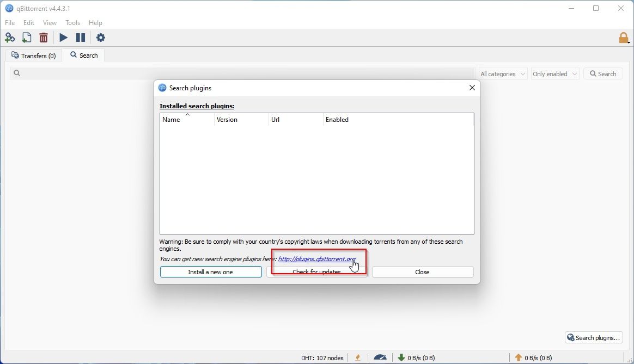634x364 pixels.
Task: Open the plugins.qbittorrent.org link
Action: coord(316,259)
